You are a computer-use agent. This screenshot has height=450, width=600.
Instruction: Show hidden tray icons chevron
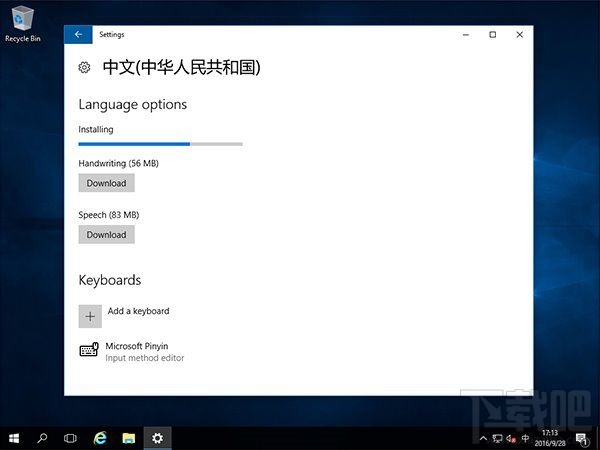pyautogui.click(x=483, y=439)
